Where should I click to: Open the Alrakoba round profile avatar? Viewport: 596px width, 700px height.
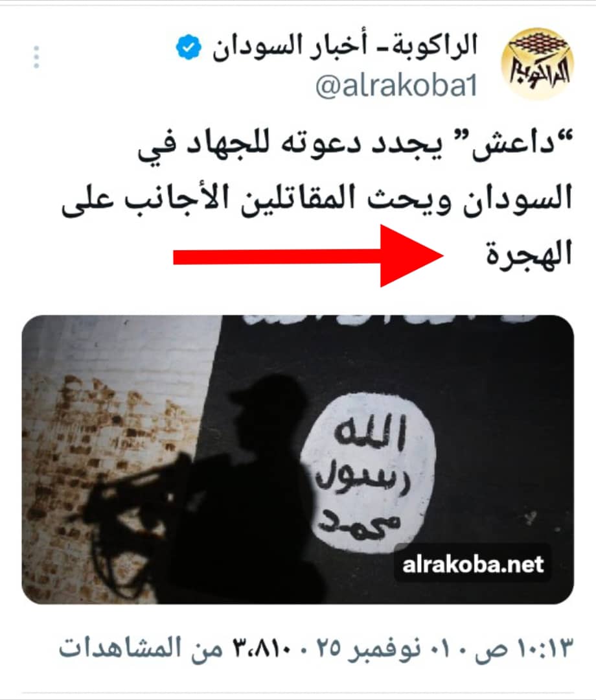click(x=538, y=63)
